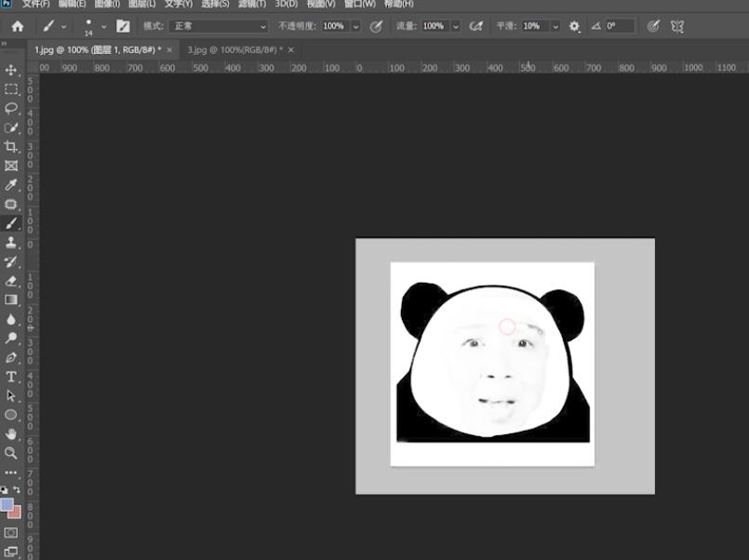This screenshot has width=749, height=560.
Task: Open the brush tool preset picker arrow
Action: click(63, 27)
